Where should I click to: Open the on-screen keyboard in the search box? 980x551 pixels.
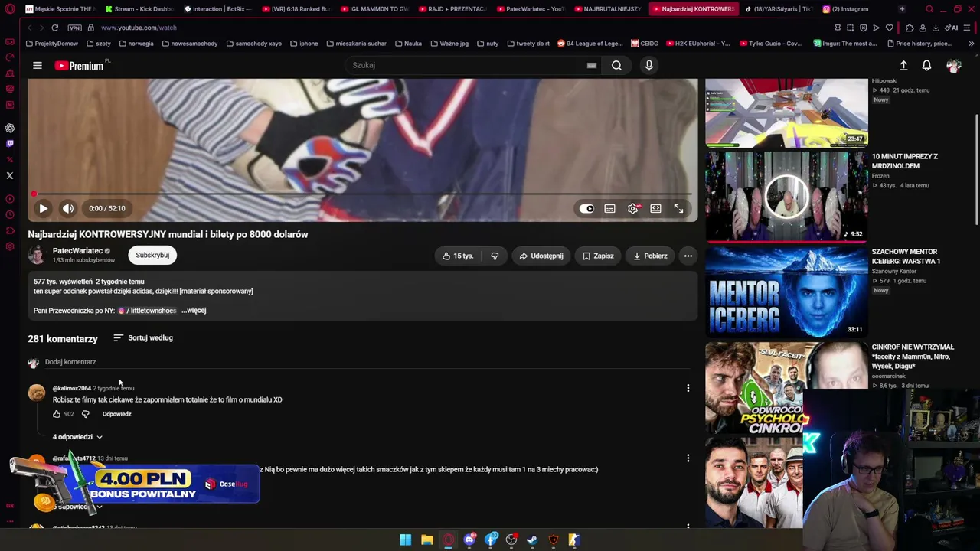pyautogui.click(x=592, y=65)
